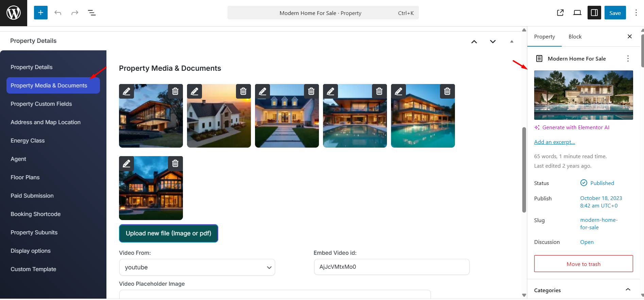This screenshot has width=644, height=300.
Task: Select Address and Map Location menu item
Action: click(46, 122)
